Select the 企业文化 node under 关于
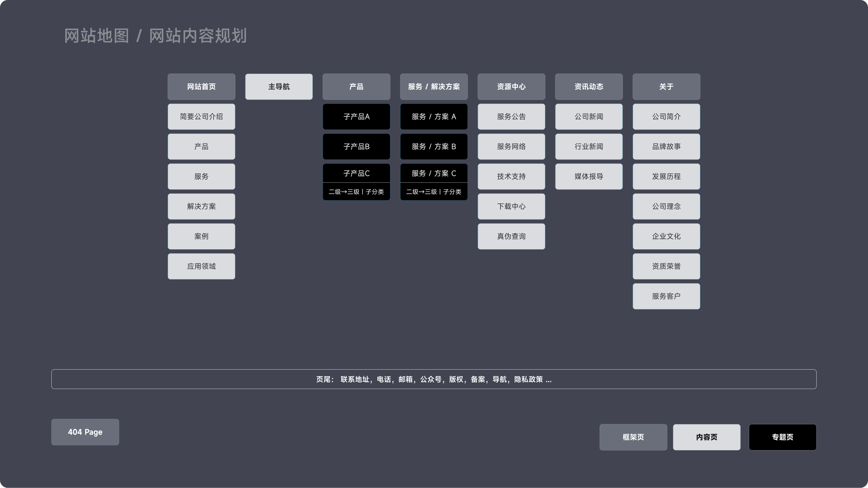Viewport: 868px width, 488px height. (x=666, y=236)
